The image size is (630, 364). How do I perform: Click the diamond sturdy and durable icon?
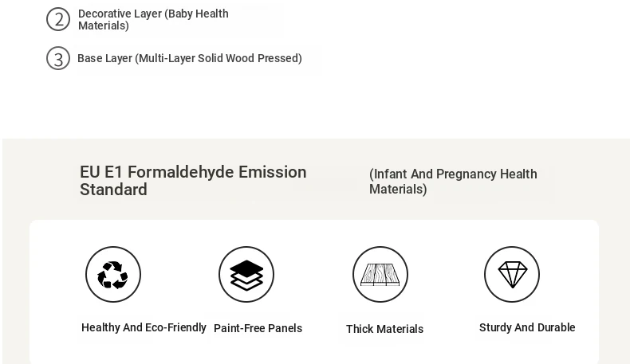512,274
